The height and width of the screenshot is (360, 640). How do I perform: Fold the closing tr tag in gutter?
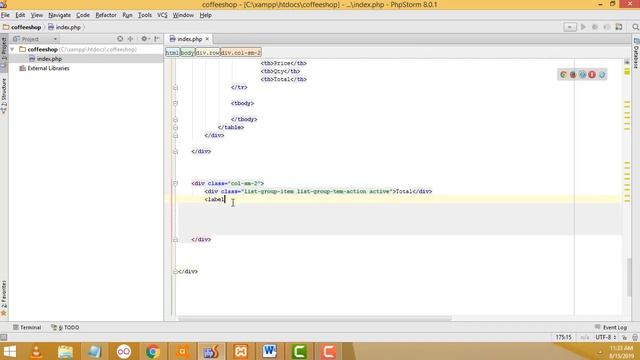click(175, 87)
